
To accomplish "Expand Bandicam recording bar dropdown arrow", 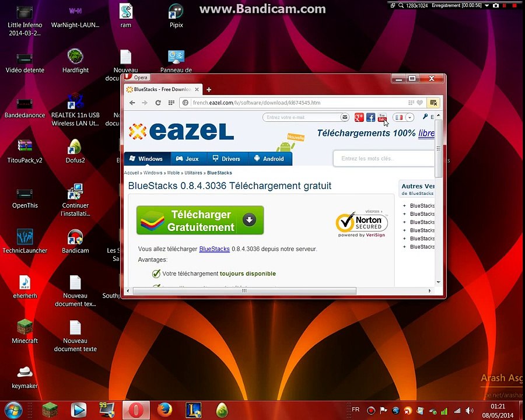I will coord(487,5).
